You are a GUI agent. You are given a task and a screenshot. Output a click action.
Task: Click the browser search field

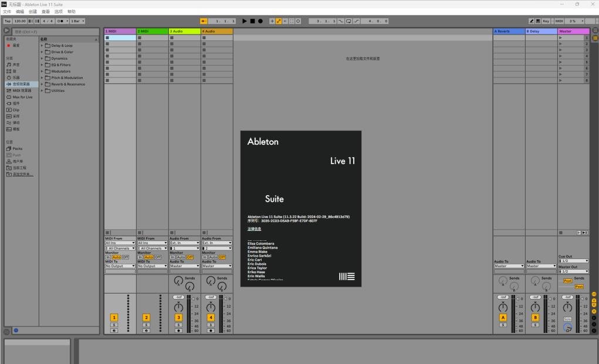click(x=55, y=32)
